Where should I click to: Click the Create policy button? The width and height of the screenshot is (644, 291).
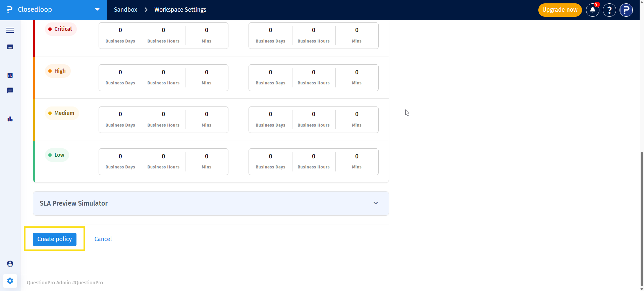pyautogui.click(x=55, y=239)
